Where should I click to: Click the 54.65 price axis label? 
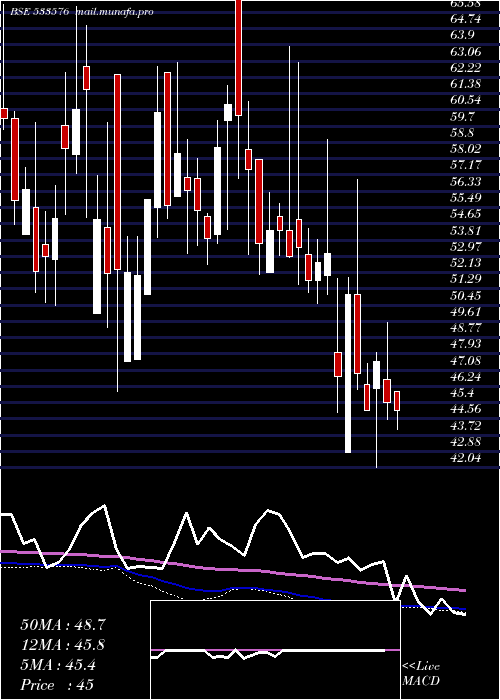click(466, 214)
